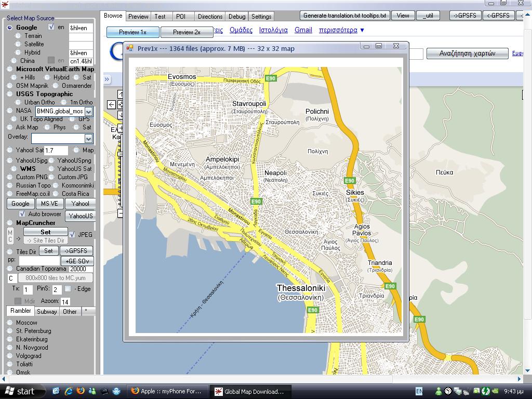Toggle the Google 'en' language checkbox
The image size is (532, 399).
point(51,27)
